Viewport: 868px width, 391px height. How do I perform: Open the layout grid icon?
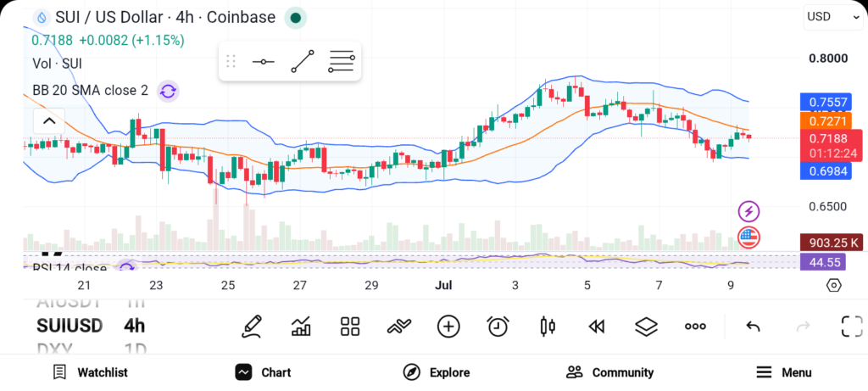(x=350, y=327)
